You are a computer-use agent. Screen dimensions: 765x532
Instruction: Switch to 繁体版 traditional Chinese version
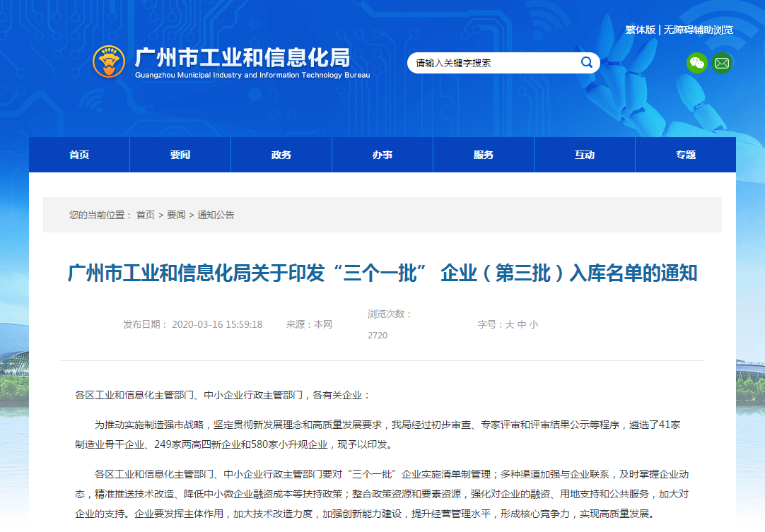(640, 30)
